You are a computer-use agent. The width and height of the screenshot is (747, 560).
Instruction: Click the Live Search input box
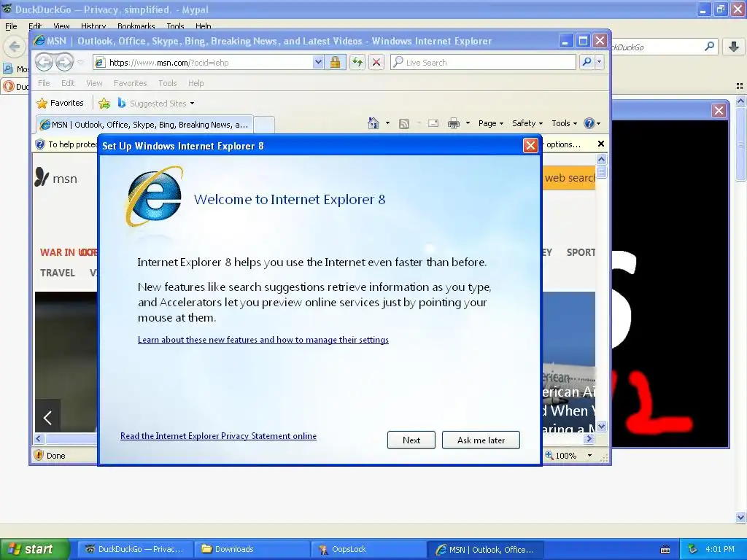[483, 63]
